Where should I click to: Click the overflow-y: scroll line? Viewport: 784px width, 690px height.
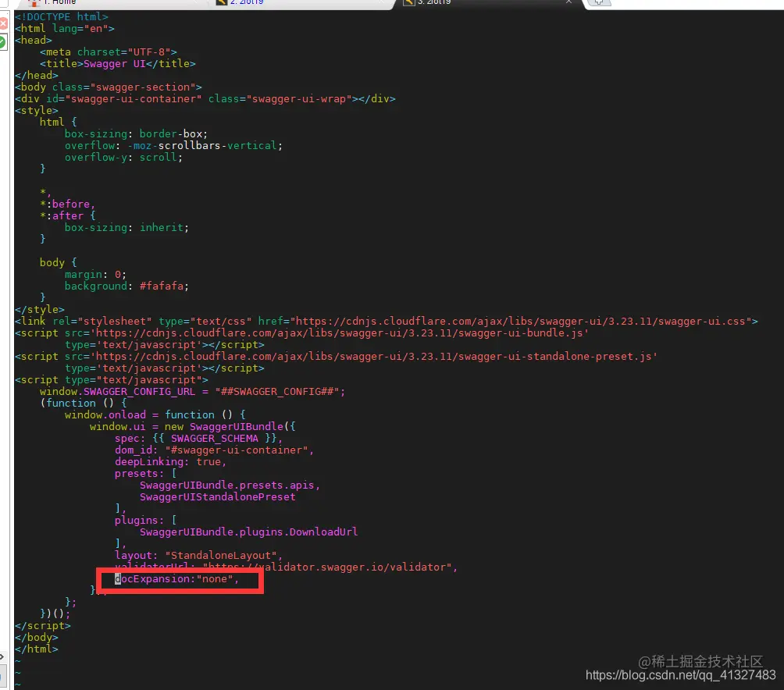[x=123, y=158]
